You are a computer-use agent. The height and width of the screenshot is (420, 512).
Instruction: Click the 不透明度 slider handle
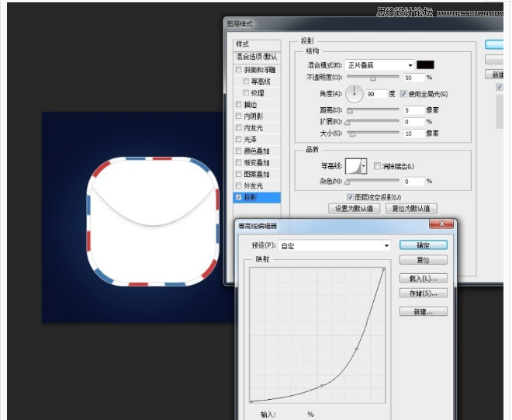coord(373,78)
